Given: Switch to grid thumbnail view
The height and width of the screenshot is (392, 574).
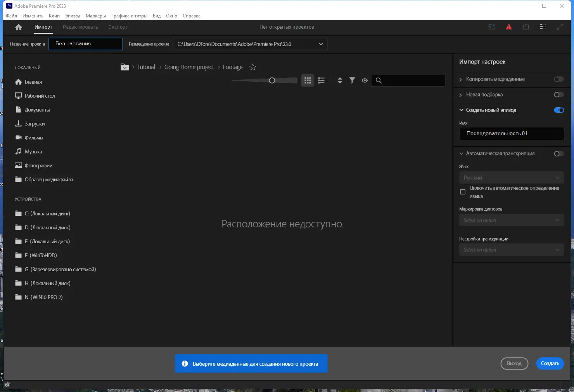Looking at the screenshot, I should 308,80.
